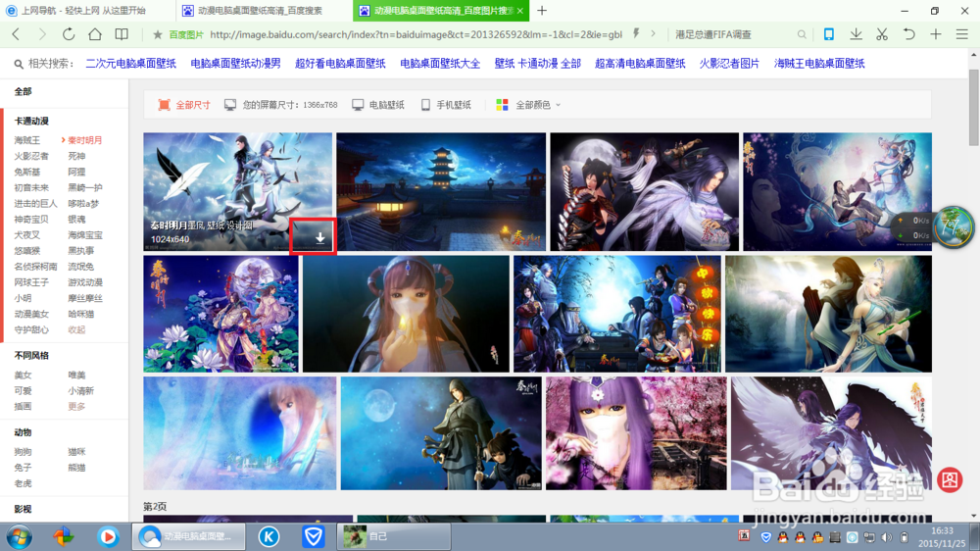This screenshot has width=980, height=551.
Task: Select the 全部 sidebar category
Action: [x=24, y=91]
